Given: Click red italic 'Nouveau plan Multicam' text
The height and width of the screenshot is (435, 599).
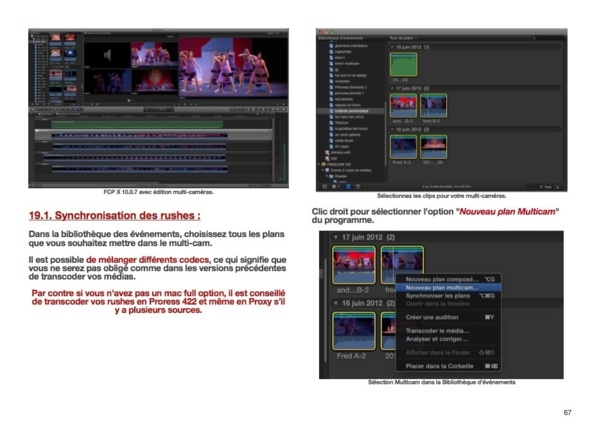Looking at the screenshot, I should click(x=507, y=212).
